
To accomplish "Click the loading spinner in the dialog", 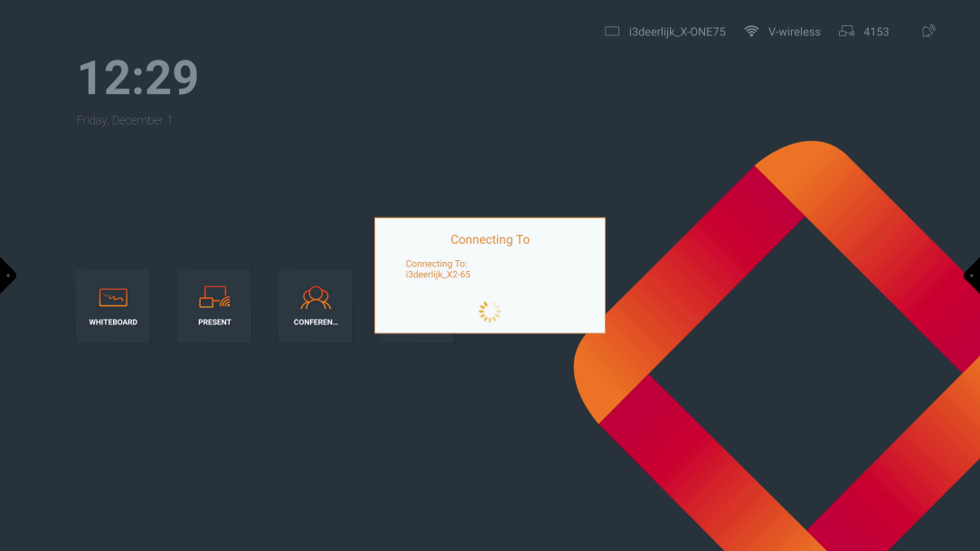I will pyautogui.click(x=489, y=312).
